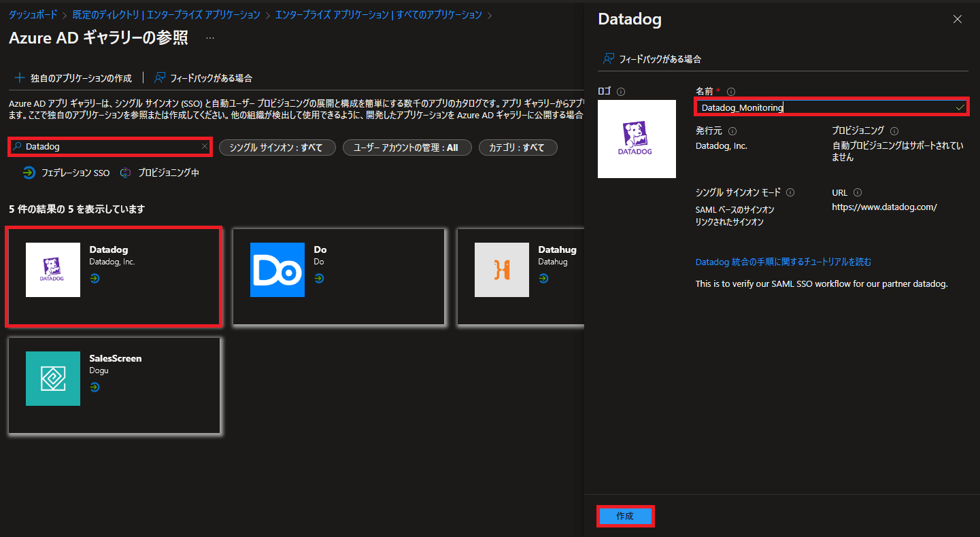
Task: Click the プロビジョニング中 legend label
Action: click(169, 173)
